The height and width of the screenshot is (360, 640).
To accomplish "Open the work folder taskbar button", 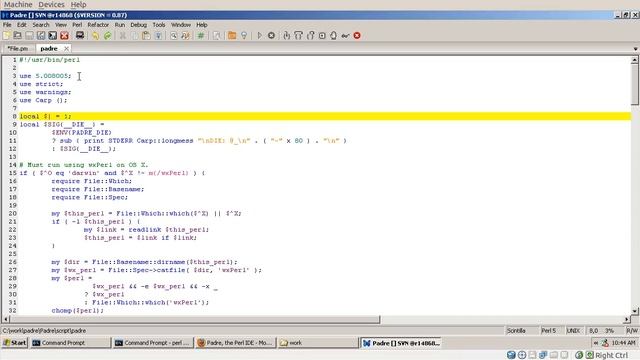I will click(x=318, y=343).
